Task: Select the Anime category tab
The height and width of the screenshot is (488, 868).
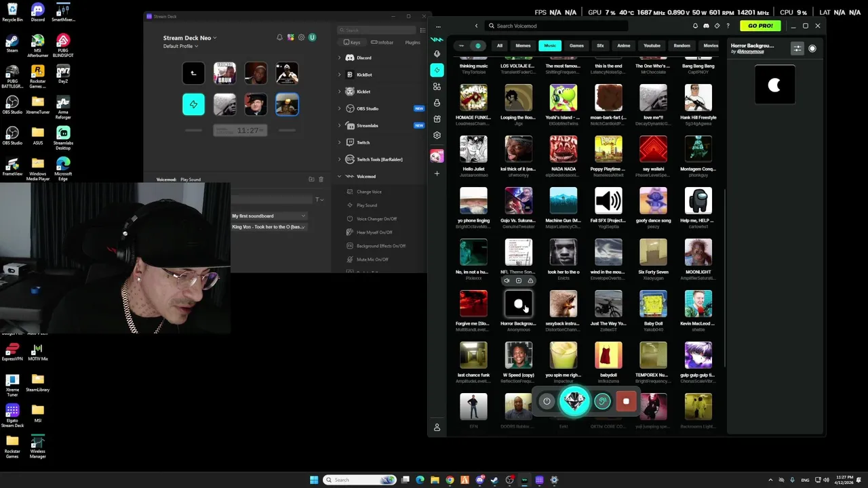Action: [623, 46]
